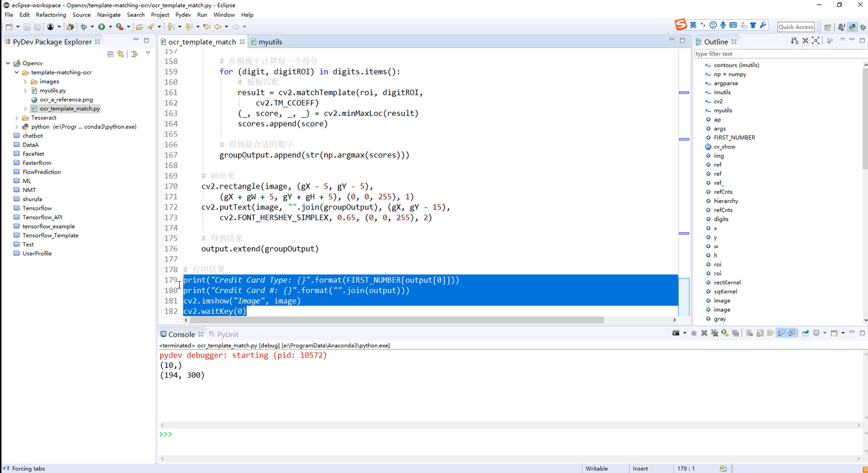The width and height of the screenshot is (868, 473).
Task: Click the Sort alphabetically icon in Outline
Action: [794, 41]
